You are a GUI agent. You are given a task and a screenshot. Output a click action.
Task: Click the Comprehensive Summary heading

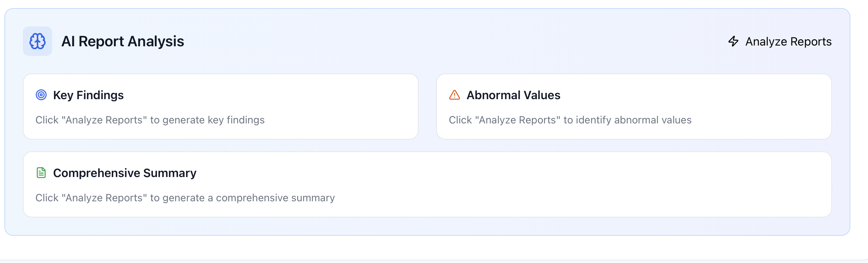click(x=125, y=173)
